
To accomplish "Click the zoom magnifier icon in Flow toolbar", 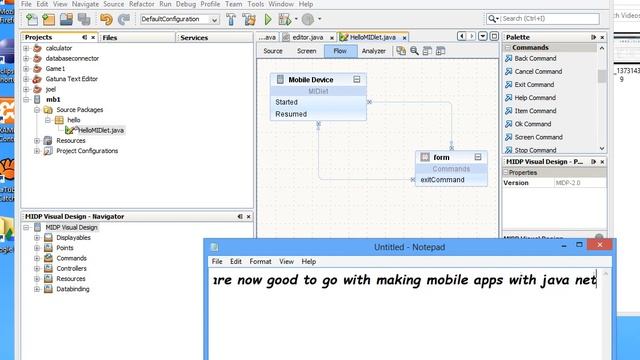I will tap(414, 51).
